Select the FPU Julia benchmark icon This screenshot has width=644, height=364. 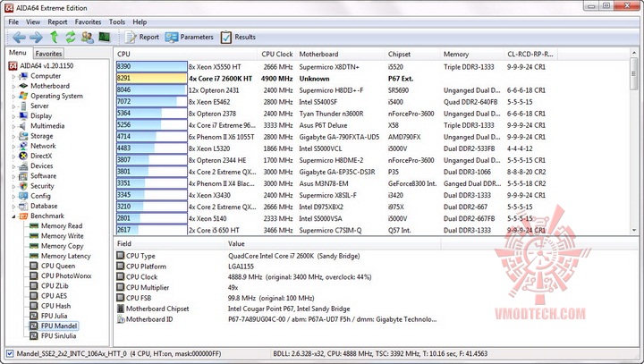(34, 316)
